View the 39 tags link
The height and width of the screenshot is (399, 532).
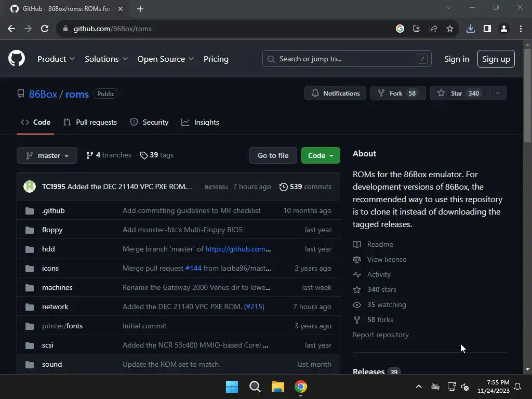tap(157, 155)
